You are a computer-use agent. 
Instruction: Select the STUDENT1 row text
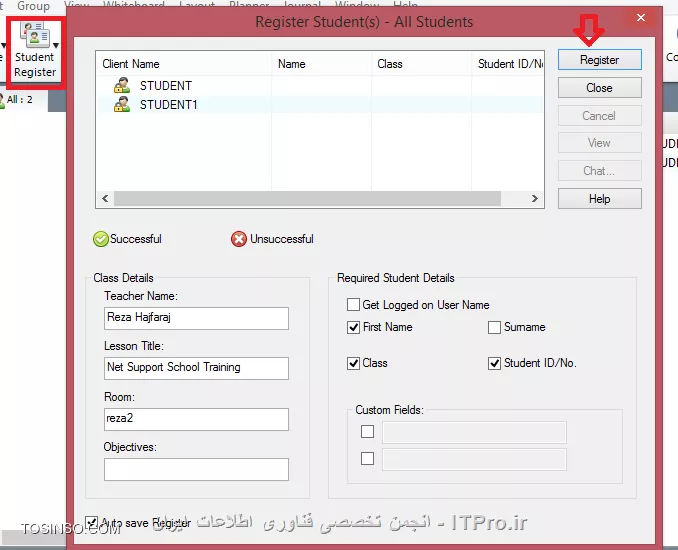169,105
